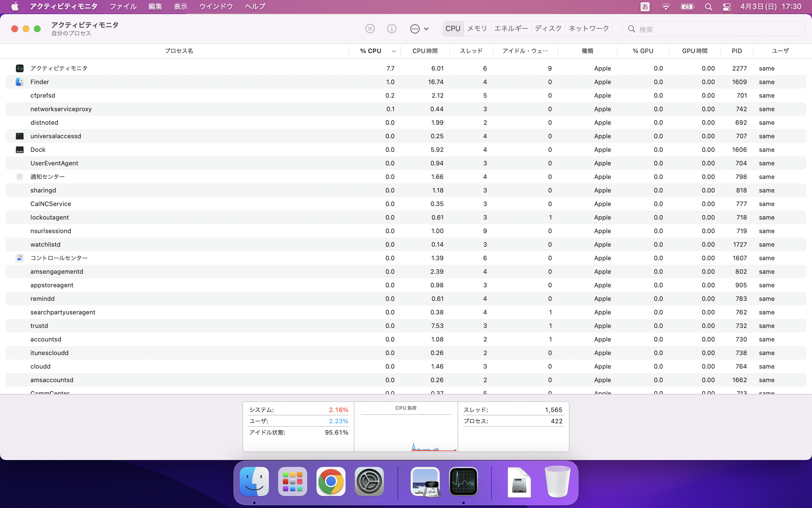Open Control Center in the menu bar
This screenshot has width=812, height=508.
click(727, 7)
